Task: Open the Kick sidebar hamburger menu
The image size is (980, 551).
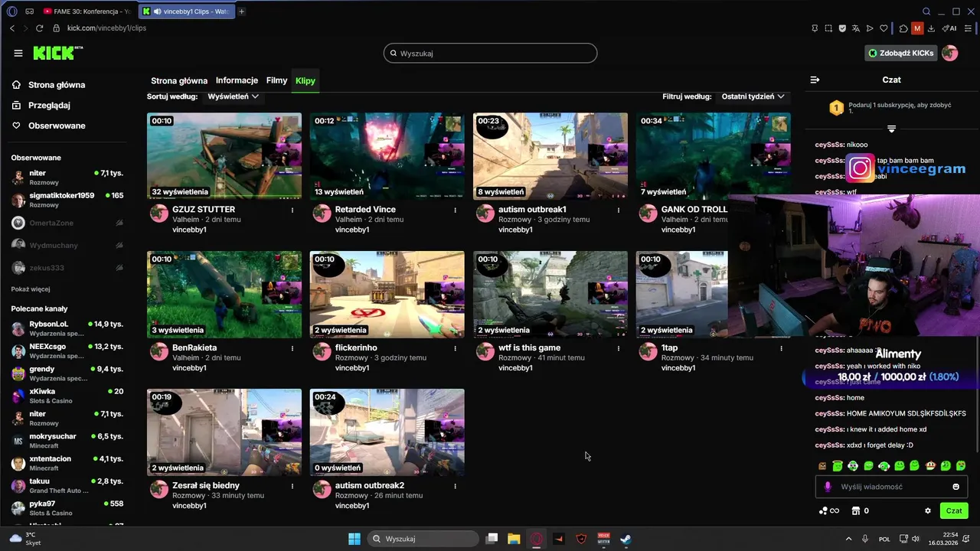Action: coord(18,54)
